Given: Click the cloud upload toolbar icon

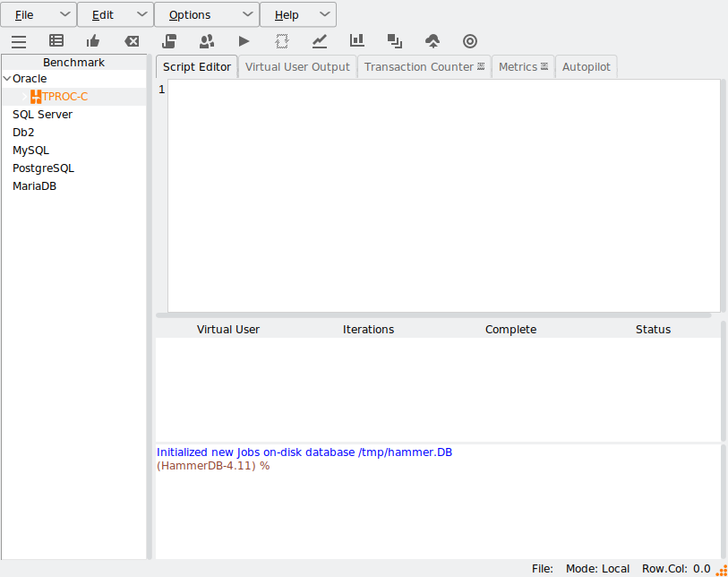Looking at the screenshot, I should (433, 41).
